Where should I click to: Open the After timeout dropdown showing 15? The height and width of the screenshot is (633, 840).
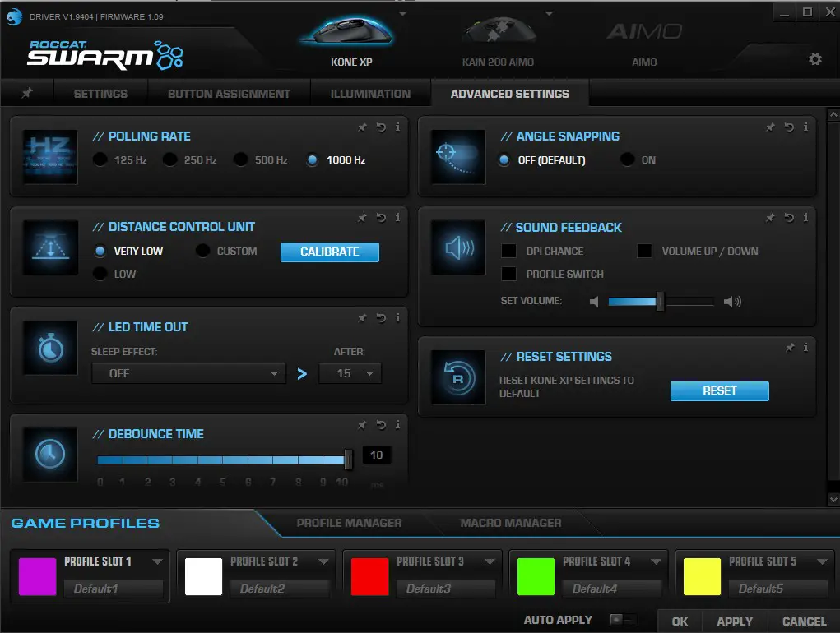point(350,373)
